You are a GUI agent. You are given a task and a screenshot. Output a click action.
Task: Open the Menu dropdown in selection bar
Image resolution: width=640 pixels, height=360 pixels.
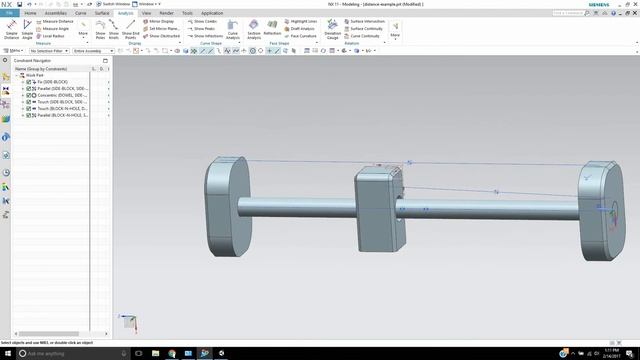(x=13, y=51)
